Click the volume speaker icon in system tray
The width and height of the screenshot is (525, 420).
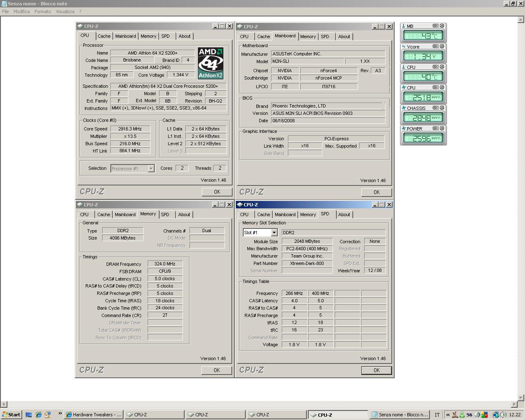tap(503, 415)
